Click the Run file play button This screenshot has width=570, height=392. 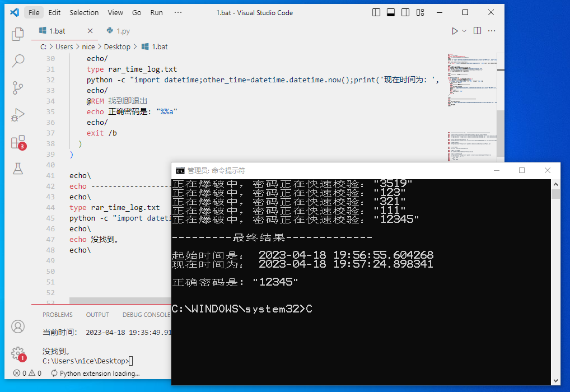click(x=455, y=31)
